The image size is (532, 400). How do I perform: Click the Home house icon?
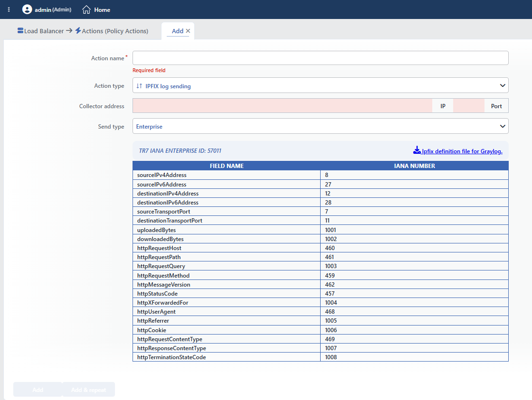[86, 9]
